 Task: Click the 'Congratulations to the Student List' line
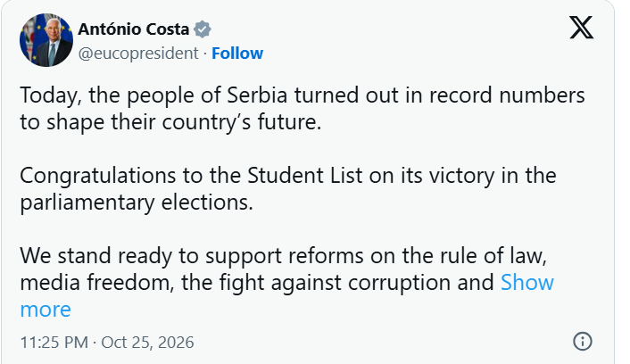coord(288,176)
